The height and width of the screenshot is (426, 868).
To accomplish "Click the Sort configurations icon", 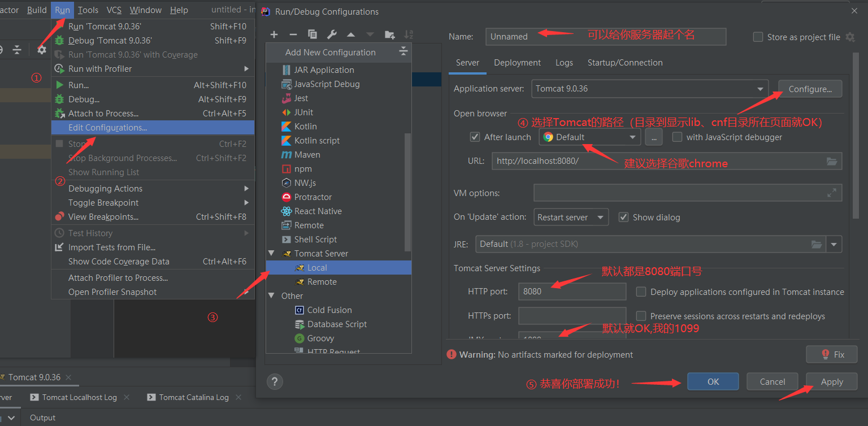I will click(x=409, y=34).
